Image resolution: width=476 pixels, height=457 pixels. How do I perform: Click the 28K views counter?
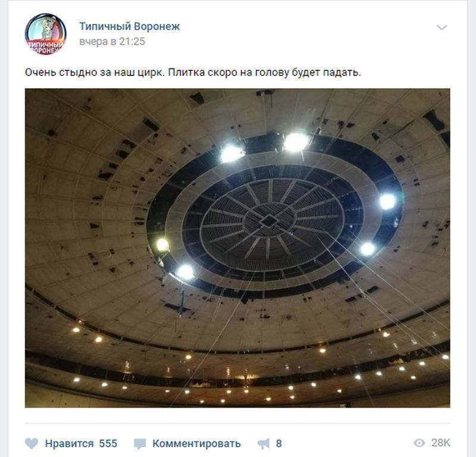click(x=440, y=443)
